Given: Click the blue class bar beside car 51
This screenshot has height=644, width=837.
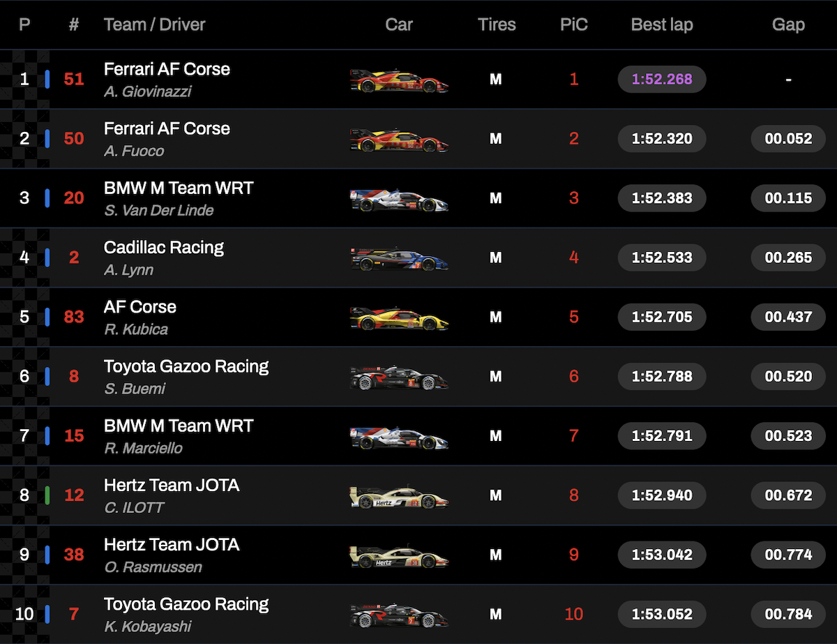Looking at the screenshot, I should point(47,79).
